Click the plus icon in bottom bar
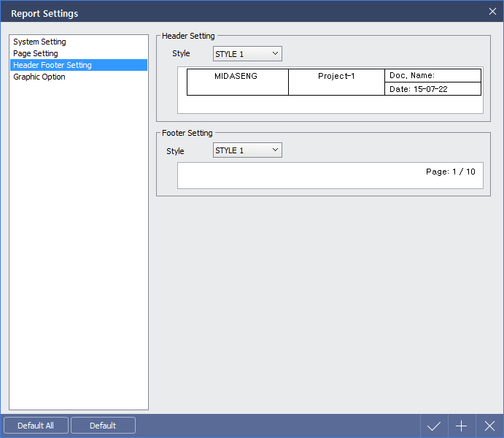The image size is (504, 438). pyautogui.click(x=461, y=426)
